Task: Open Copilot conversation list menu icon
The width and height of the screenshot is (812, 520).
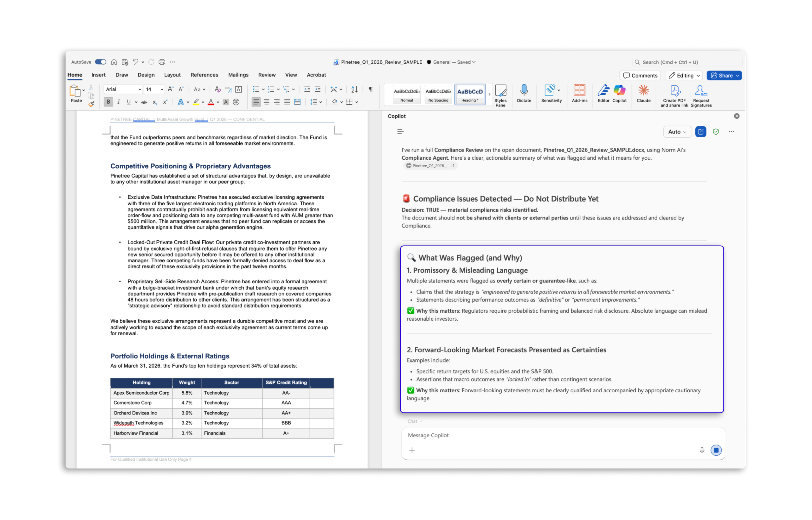Action: pos(400,132)
